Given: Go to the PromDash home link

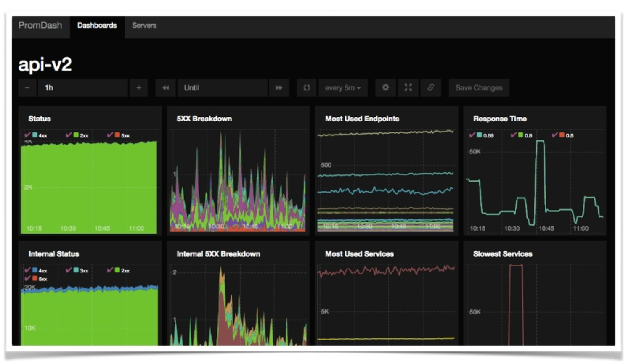Looking at the screenshot, I should pos(40,25).
